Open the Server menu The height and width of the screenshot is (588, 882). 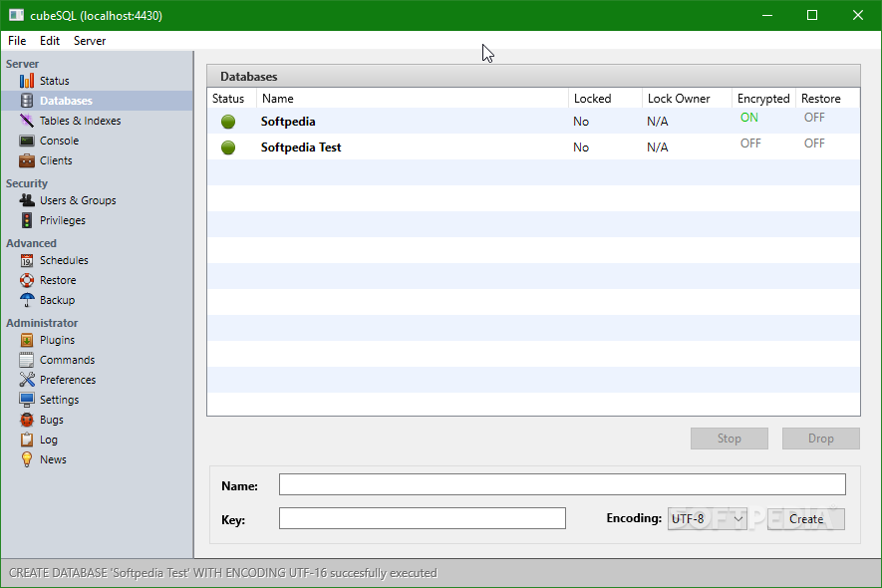point(90,41)
